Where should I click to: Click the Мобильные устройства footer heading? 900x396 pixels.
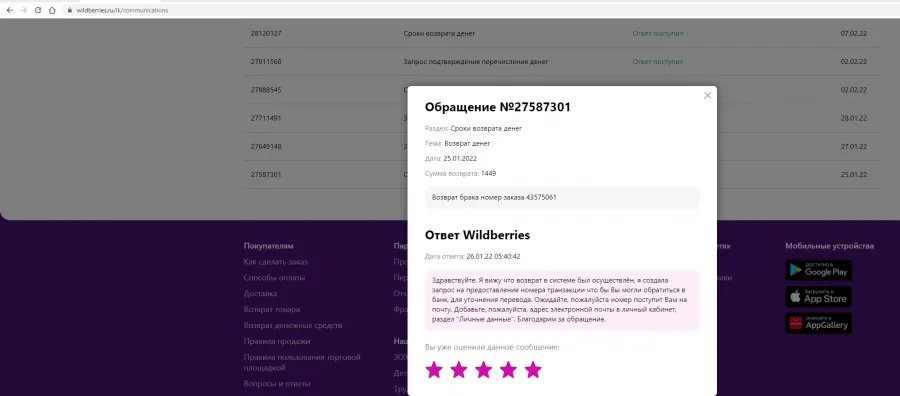(829, 246)
